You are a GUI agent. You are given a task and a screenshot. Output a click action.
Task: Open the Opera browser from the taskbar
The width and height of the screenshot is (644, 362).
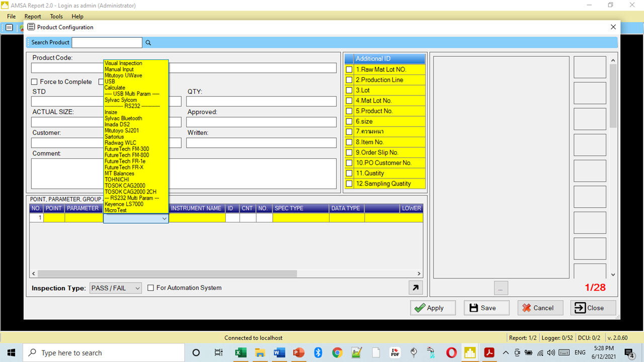[x=451, y=352]
